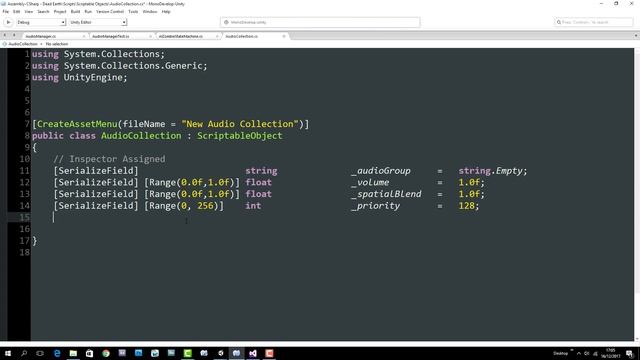Screen dimensions: 640x360
Task: Open the Tools menu
Action: [x=133, y=11]
